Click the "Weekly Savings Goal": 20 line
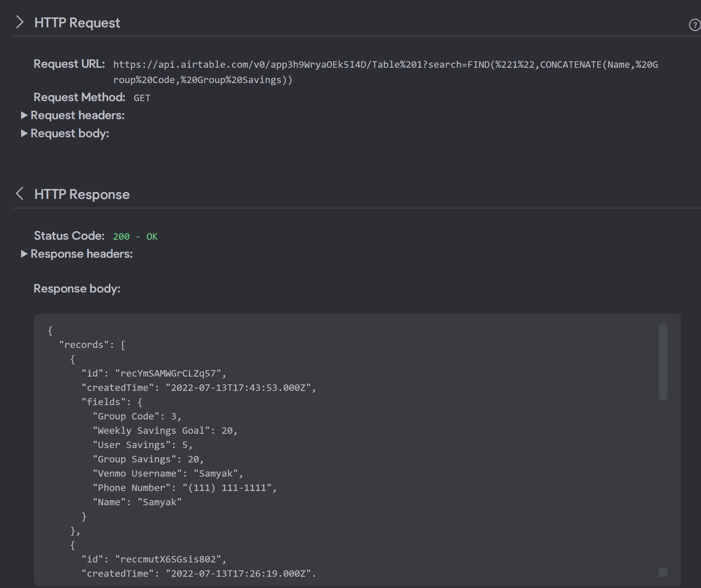Screen dimensions: 701x588 click(165, 431)
